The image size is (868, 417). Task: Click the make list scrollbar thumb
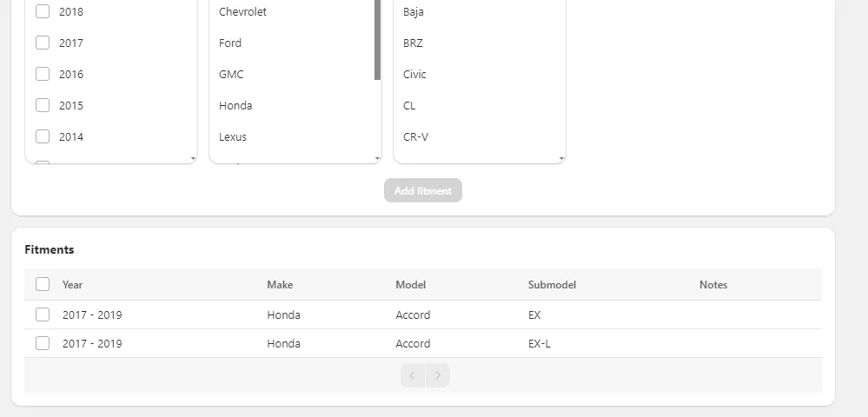[377, 39]
